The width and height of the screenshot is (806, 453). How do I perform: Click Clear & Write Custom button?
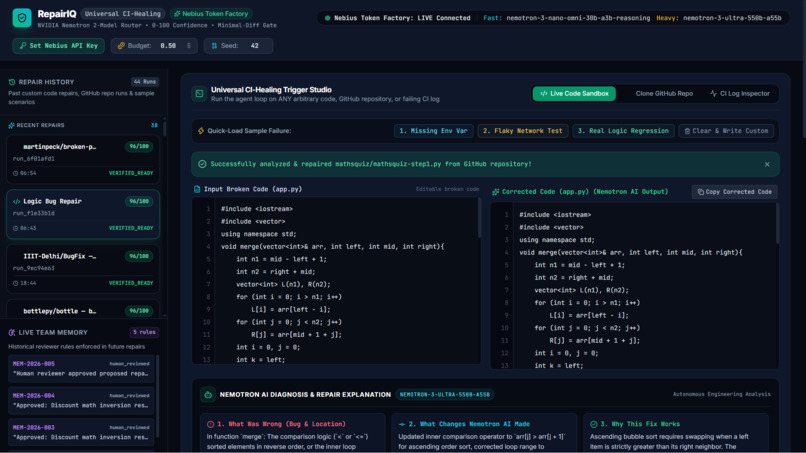(726, 131)
